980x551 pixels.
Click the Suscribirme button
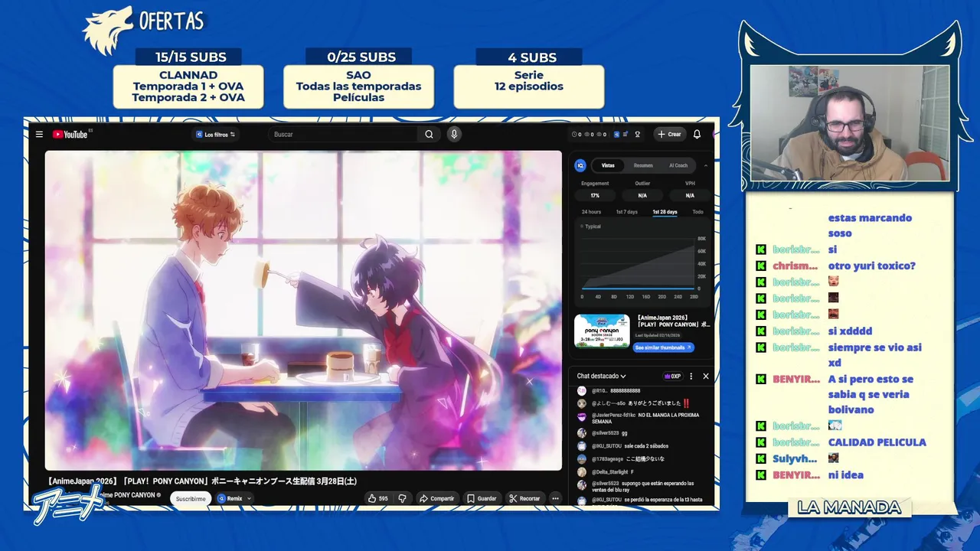[x=191, y=498]
